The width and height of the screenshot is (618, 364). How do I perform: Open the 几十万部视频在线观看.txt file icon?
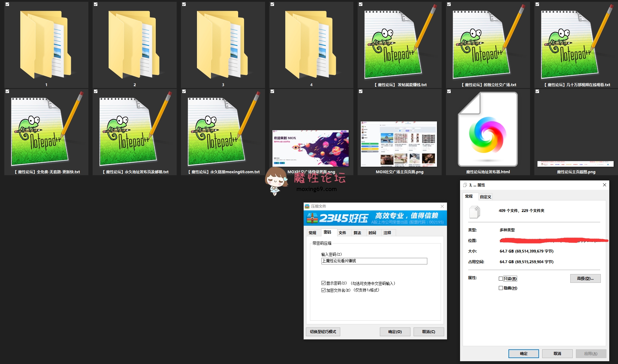pyautogui.click(x=577, y=42)
